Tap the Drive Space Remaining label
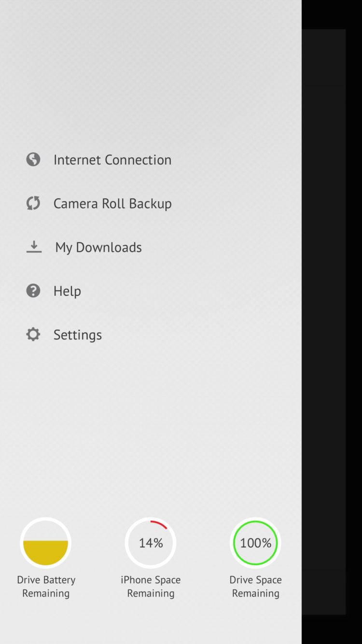Image resolution: width=362 pixels, height=644 pixels. 256,587
